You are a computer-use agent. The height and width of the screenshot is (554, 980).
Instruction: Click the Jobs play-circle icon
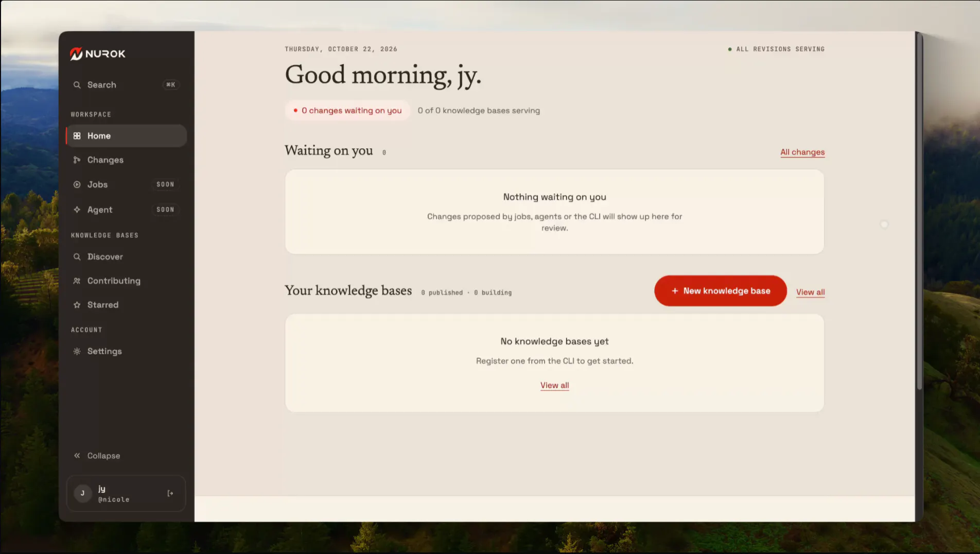point(77,184)
